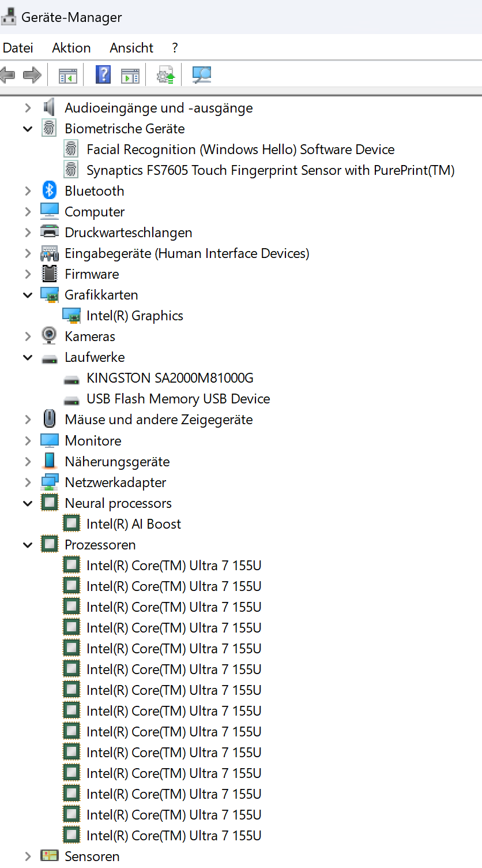This screenshot has height=868, width=482.
Task: Expand the Druckwarteschlangen chevron
Action: pyautogui.click(x=28, y=232)
